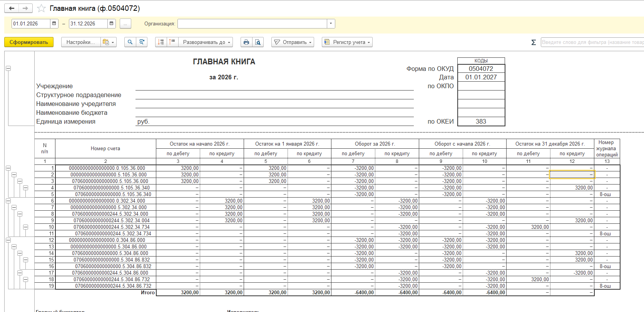This screenshot has height=312, width=644.
Task: Click the Find Next icon beside the magnifier
Action: (x=142, y=42)
